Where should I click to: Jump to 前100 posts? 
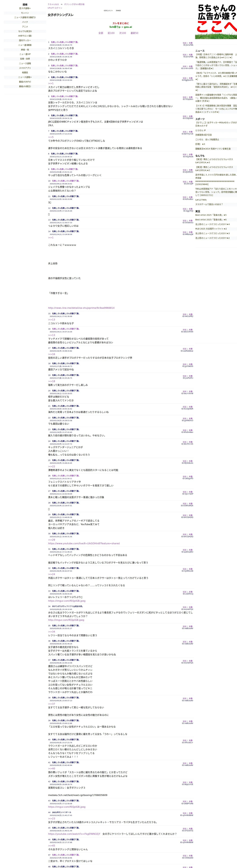pyautogui.click(x=111, y=33)
